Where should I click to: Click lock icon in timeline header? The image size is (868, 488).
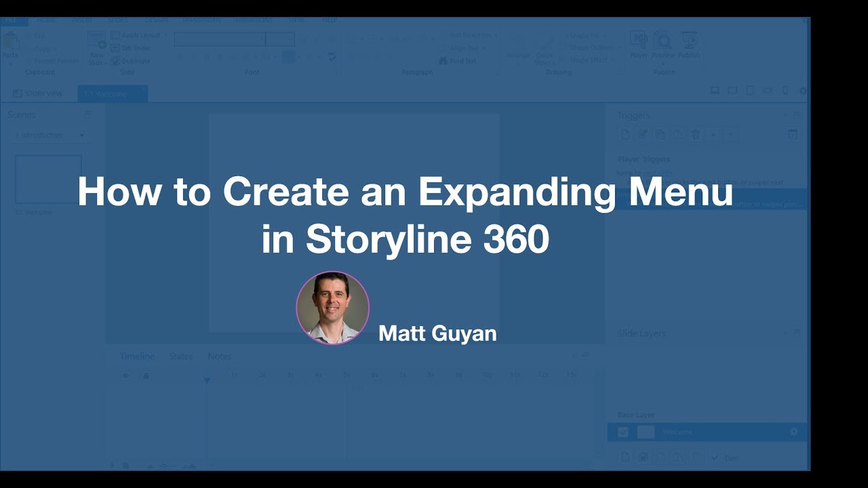[146, 375]
